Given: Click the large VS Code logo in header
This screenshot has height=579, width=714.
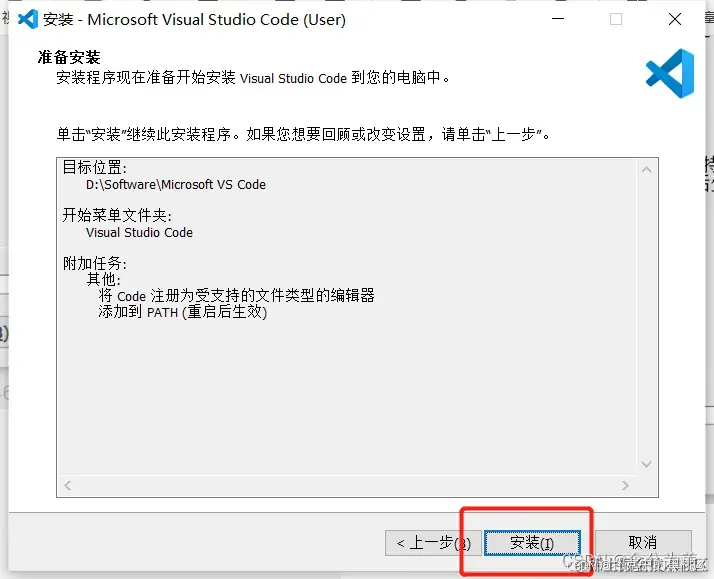Looking at the screenshot, I should [x=670, y=73].
